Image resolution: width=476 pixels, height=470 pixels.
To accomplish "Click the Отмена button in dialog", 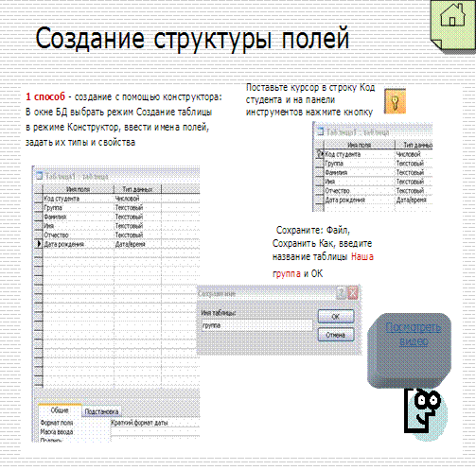I will point(336,335).
